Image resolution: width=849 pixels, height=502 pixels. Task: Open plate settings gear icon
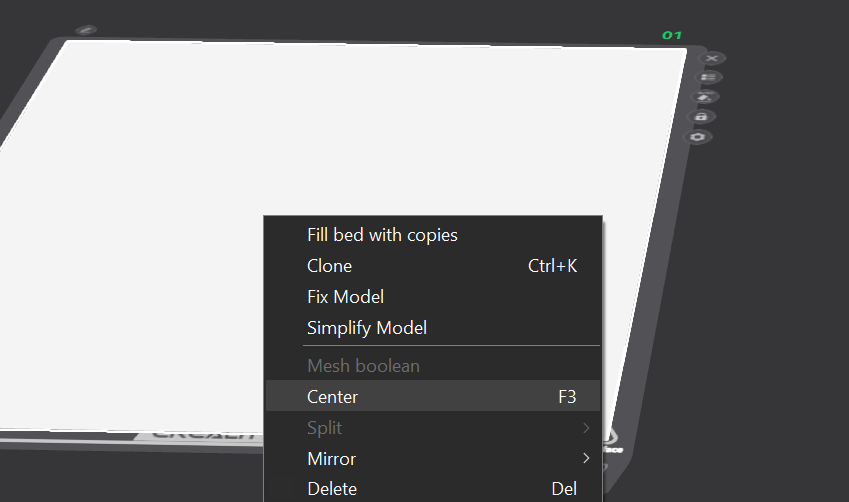tap(698, 137)
